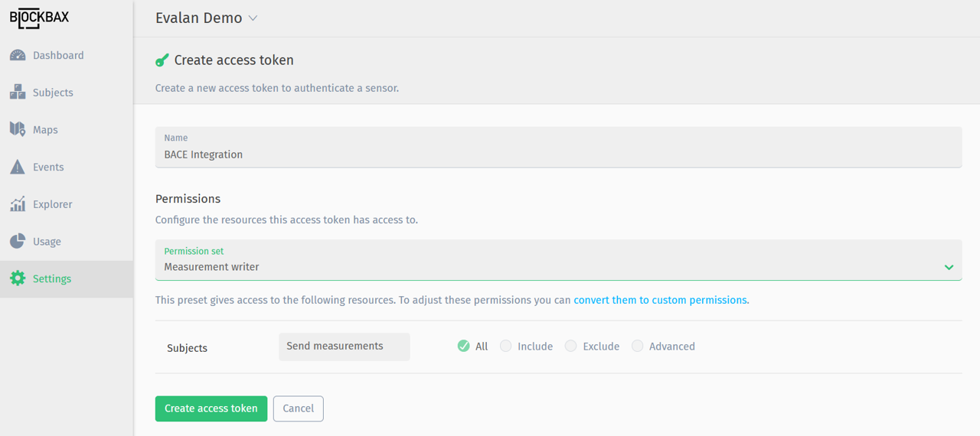
Task: Choose the Include radio option
Action: [505, 347]
